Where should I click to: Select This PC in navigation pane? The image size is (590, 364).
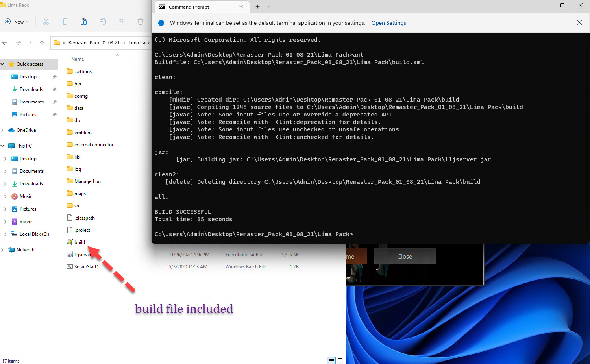(x=24, y=146)
